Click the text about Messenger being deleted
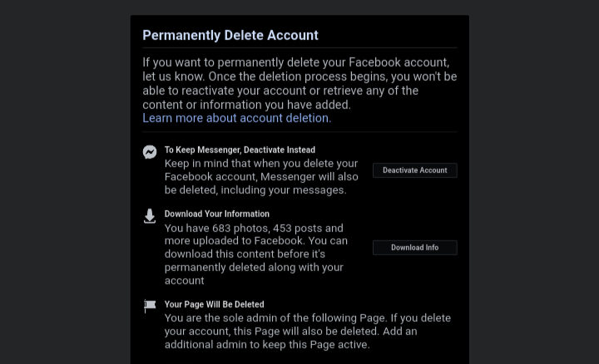Viewport: 599px width, 364px height. [261, 176]
